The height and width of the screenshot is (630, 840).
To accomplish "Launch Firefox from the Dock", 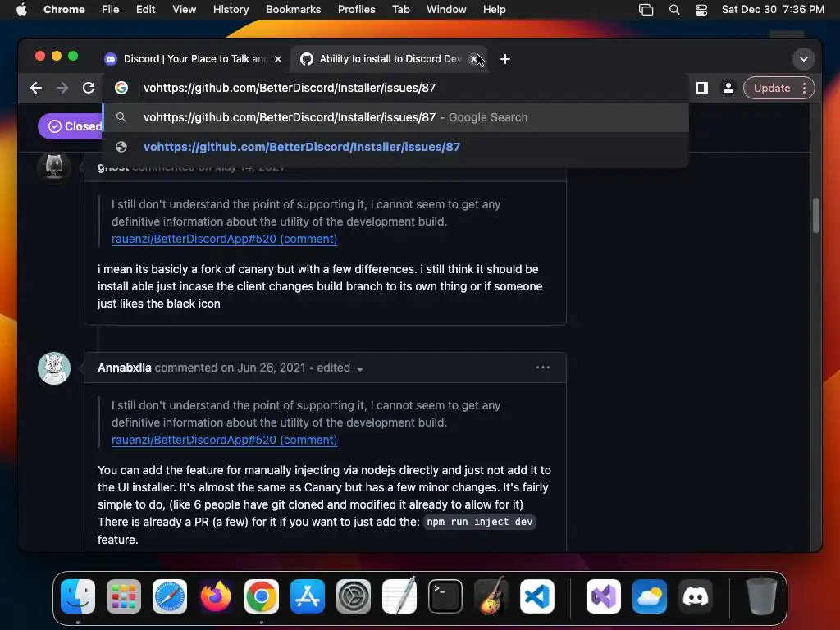I will coord(216,596).
